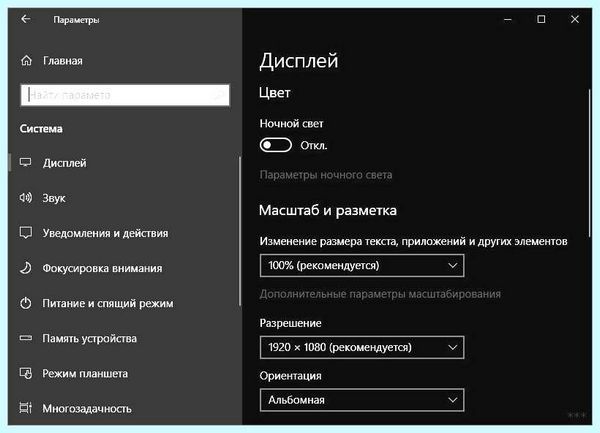Open Дополнительные параметры масштабирования link
Image resolution: width=600 pixels, height=433 pixels.
click(x=380, y=294)
